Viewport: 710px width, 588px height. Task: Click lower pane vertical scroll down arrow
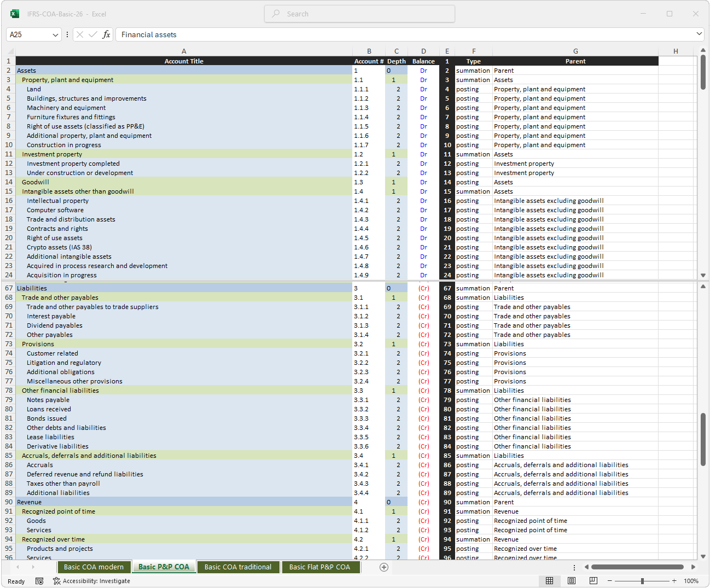(x=703, y=556)
